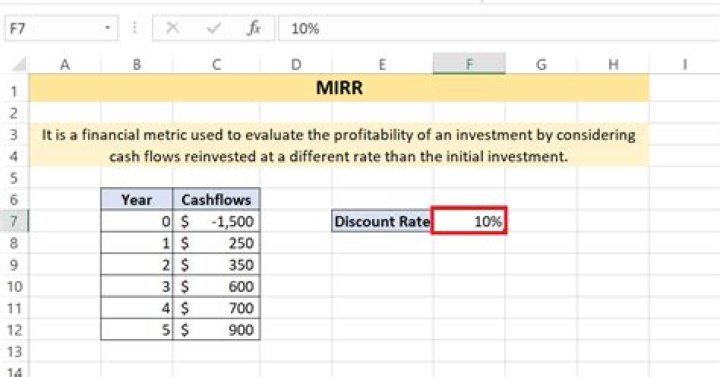Screen dimensions: 720x377
Task: Select column F header
Action: pyautogui.click(x=469, y=64)
